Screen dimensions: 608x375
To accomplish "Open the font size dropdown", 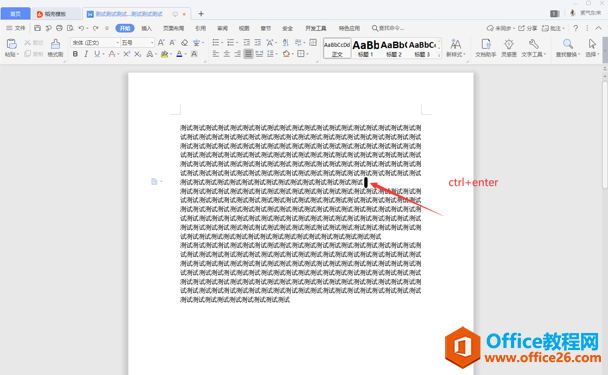I will coord(152,42).
